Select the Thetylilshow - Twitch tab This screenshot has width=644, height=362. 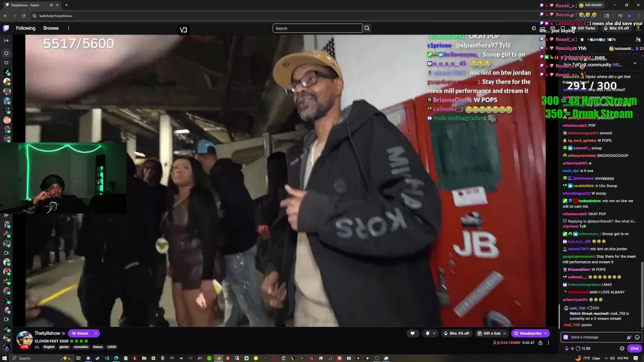[31, 5]
